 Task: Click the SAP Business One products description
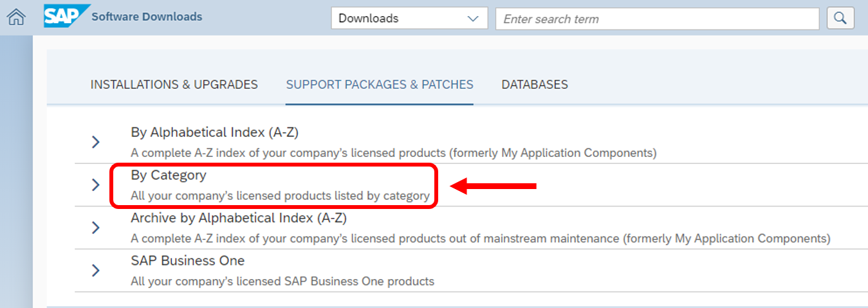[282, 281]
